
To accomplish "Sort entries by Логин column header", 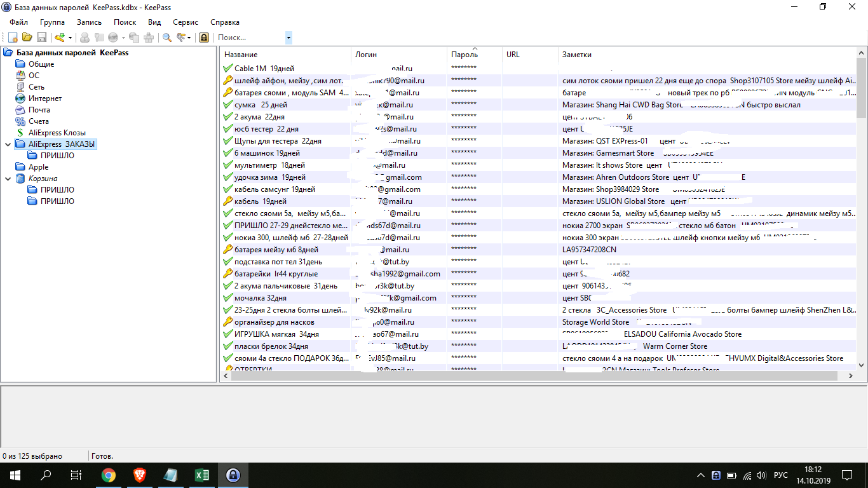I will (x=398, y=55).
